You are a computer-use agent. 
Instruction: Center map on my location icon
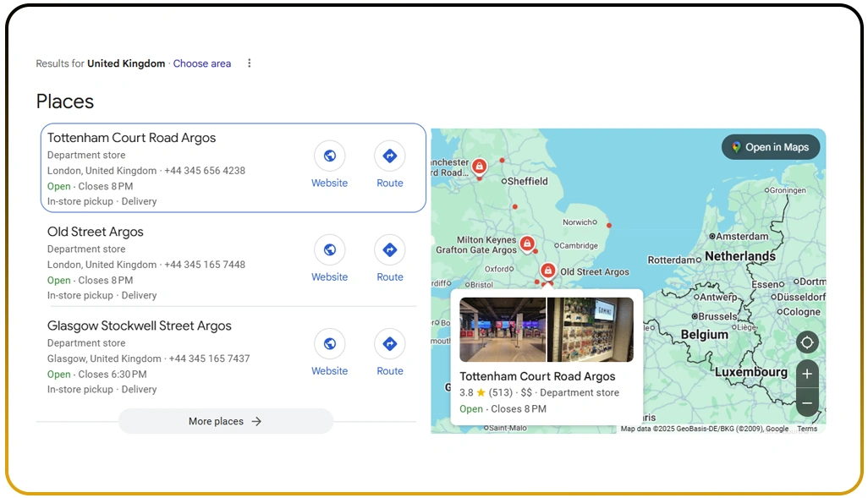(807, 342)
